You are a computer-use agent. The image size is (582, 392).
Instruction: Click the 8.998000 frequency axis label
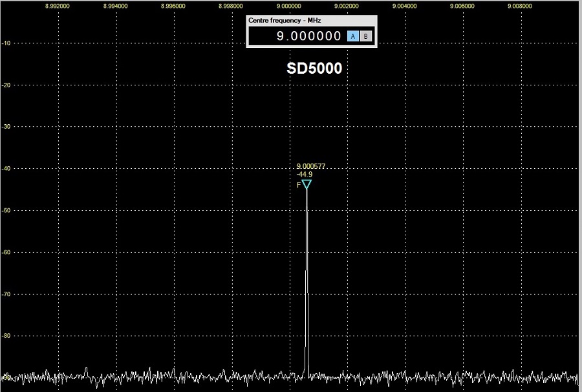coord(231,6)
